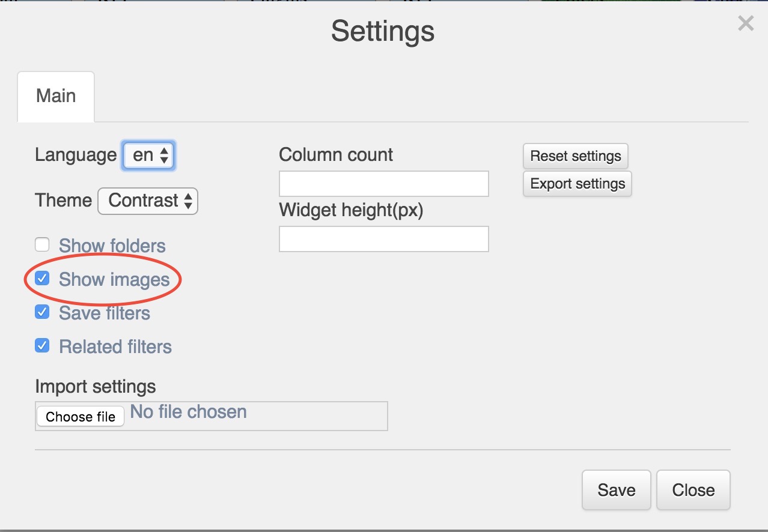768x532 pixels.
Task: Uncheck the Related filters checkbox
Action: click(x=42, y=346)
